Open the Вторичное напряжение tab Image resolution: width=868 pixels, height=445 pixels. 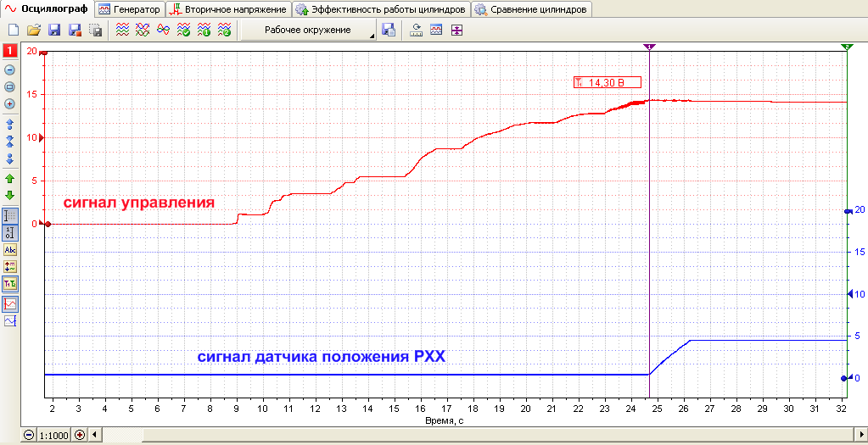coord(229,9)
